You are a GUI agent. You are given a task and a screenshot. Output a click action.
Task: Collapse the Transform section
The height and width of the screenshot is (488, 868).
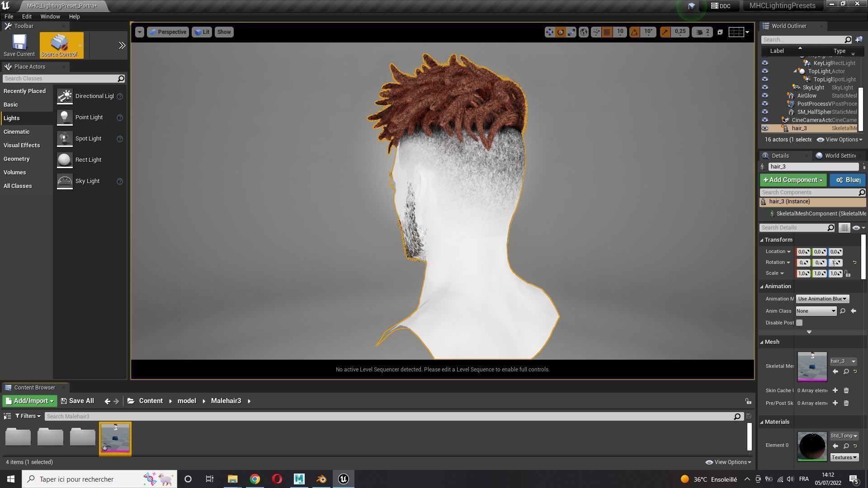click(762, 240)
